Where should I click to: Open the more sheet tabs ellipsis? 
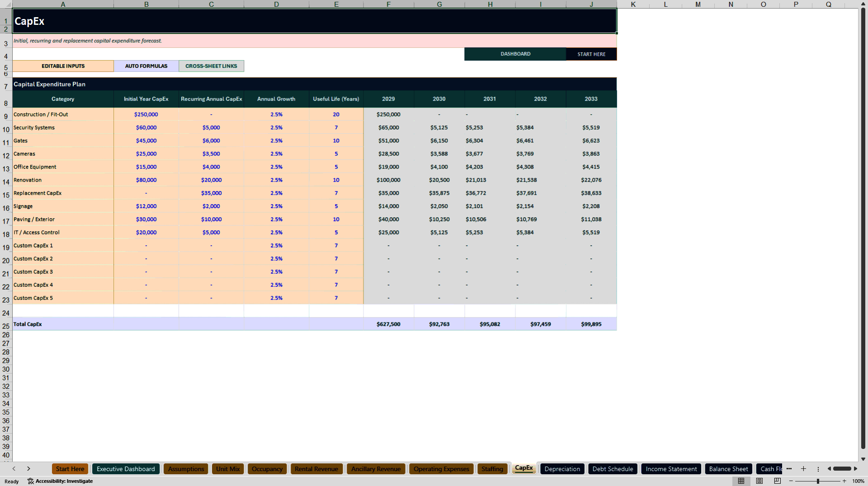point(789,469)
